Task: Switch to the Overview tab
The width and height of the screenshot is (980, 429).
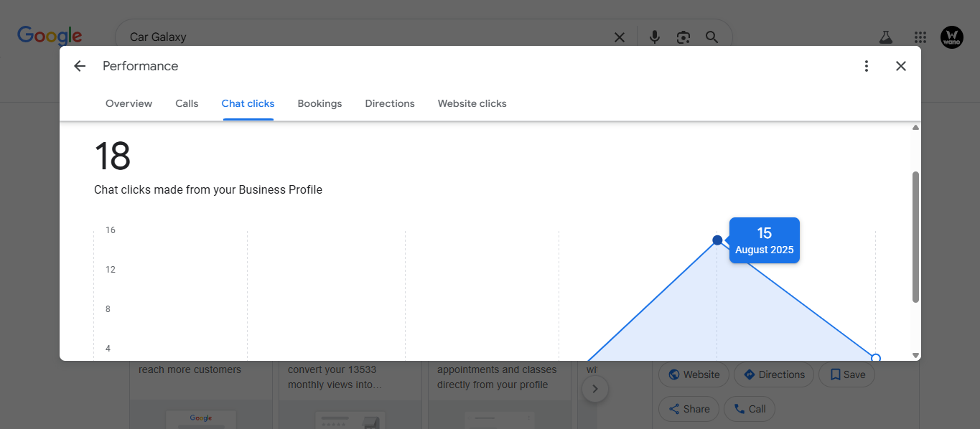Action: point(129,103)
